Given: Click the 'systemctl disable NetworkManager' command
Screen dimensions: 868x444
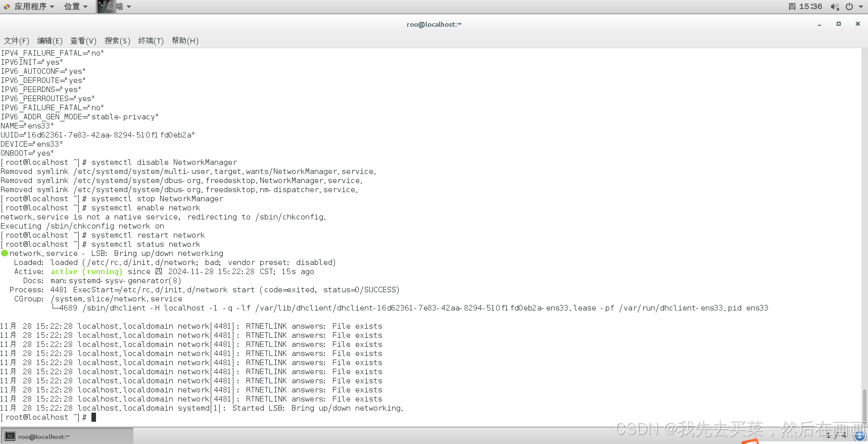Looking at the screenshot, I should (164, 162).
